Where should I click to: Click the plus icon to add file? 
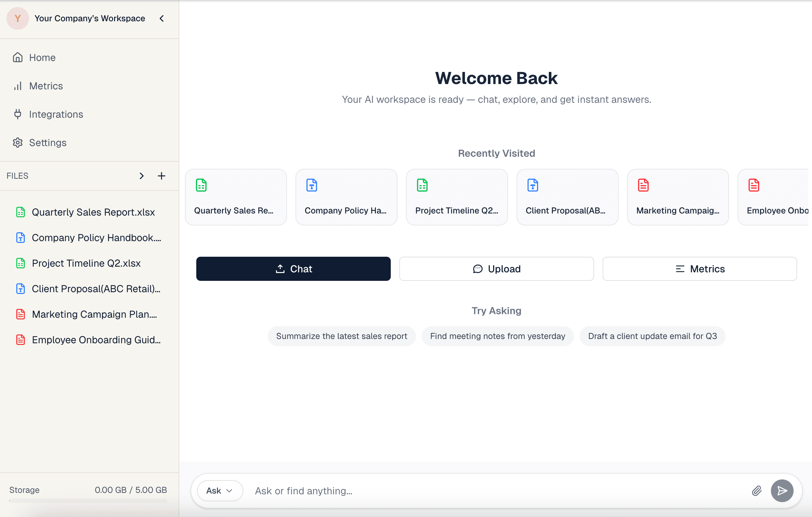[x=162, y=176]
